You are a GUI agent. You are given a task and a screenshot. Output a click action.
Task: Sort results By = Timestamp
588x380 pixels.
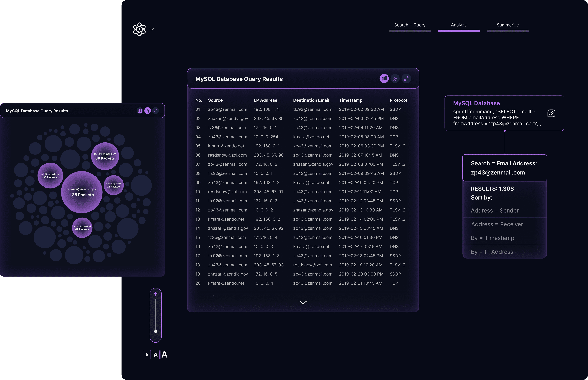(x=504, y=238)
